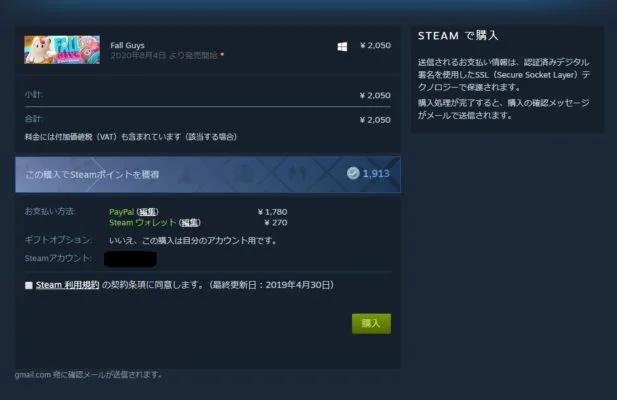Click the STEAM で購入 heading

[x=458, y=36]
